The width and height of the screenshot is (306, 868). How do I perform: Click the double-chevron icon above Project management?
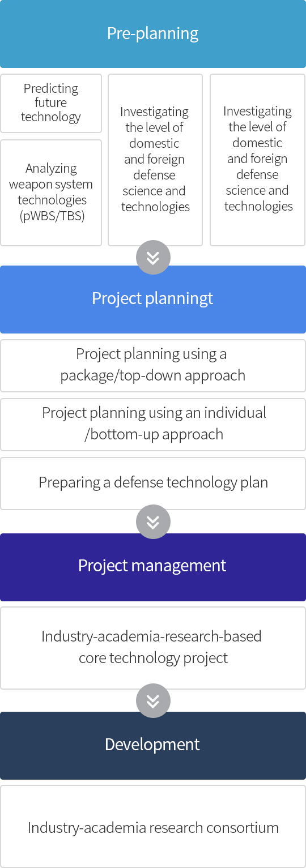[153, 522]
